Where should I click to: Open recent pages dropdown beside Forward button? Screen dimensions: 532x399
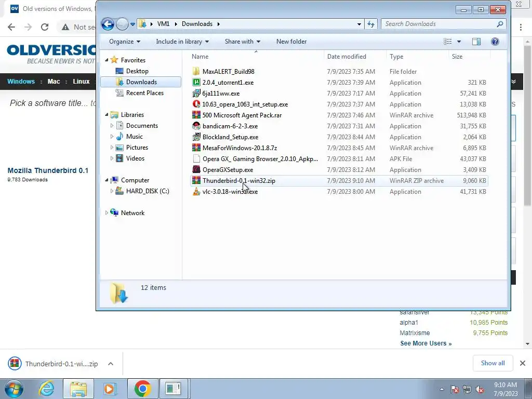point(132,24)
